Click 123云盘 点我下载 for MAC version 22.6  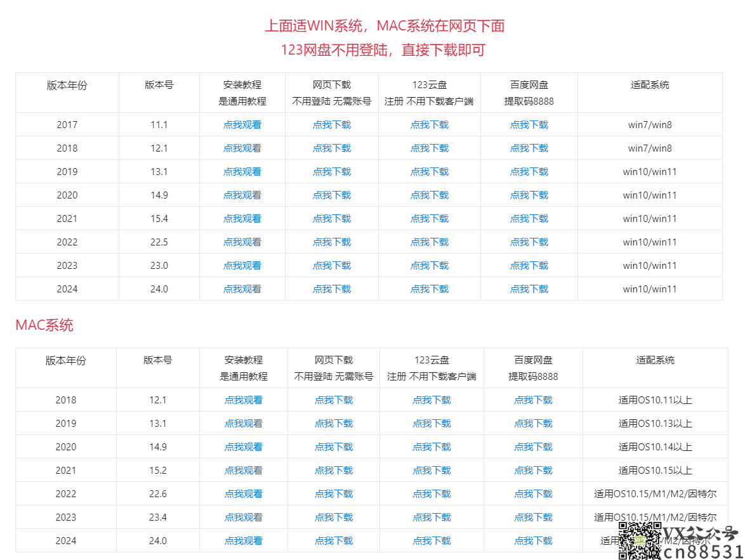pos(432,494)
